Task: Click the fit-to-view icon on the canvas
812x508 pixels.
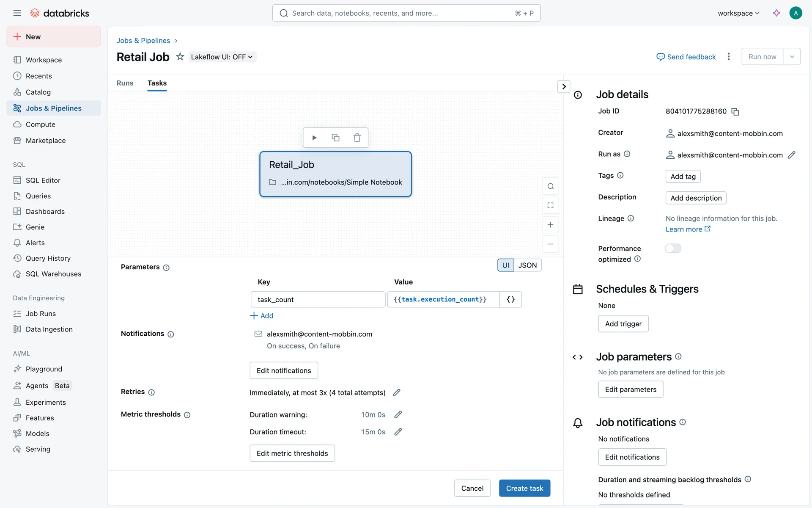Action: [x=550, y=205]
